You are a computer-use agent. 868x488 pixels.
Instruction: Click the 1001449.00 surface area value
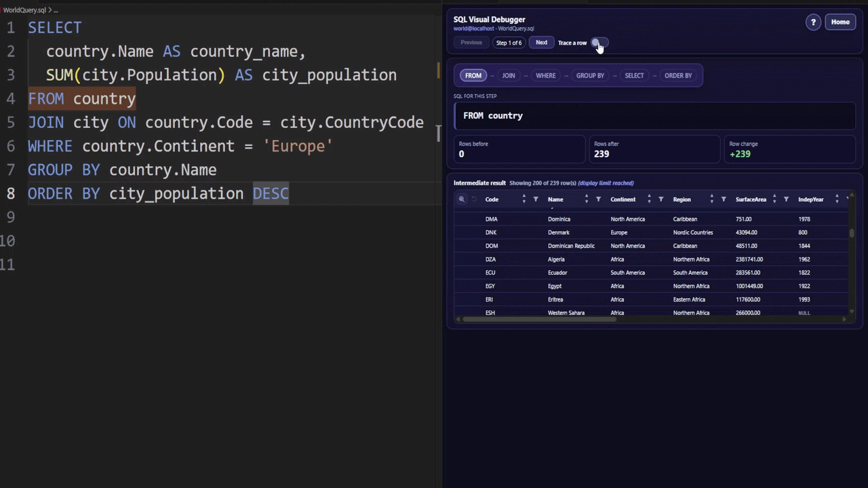(749, 286)
